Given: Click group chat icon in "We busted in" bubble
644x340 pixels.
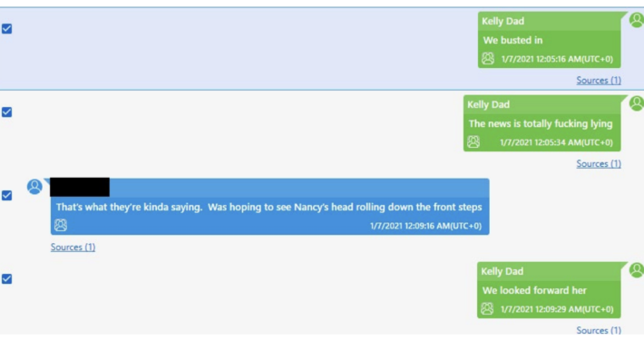Looking at the screenshot, I should pyautogui.click(x=488, y=59).
